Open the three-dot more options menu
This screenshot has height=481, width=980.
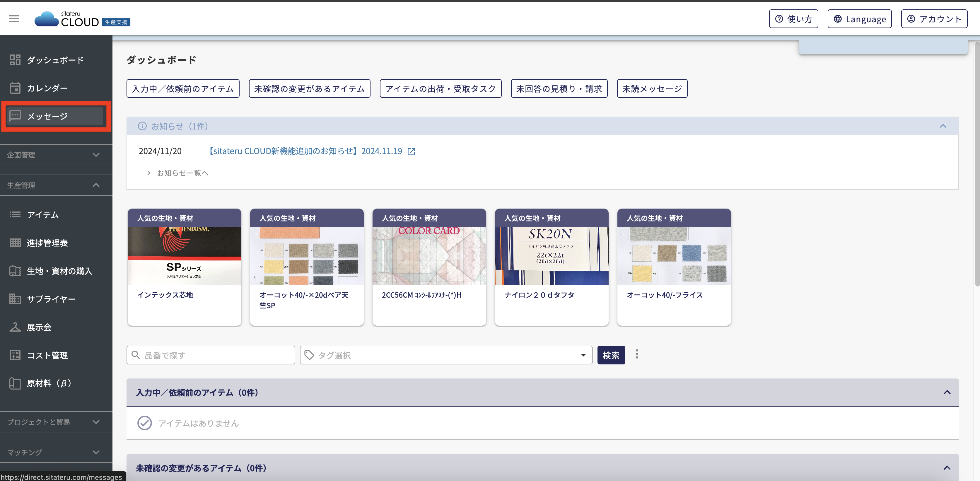click(636, 354)
